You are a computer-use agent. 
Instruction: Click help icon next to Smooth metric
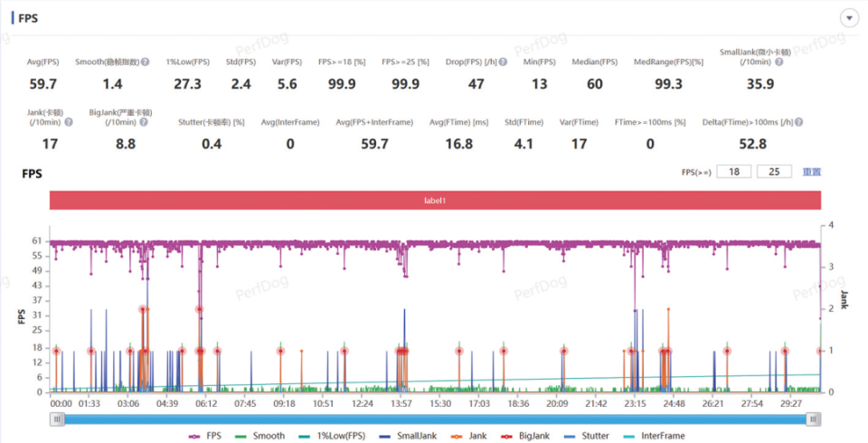click(x=145, y=62)
